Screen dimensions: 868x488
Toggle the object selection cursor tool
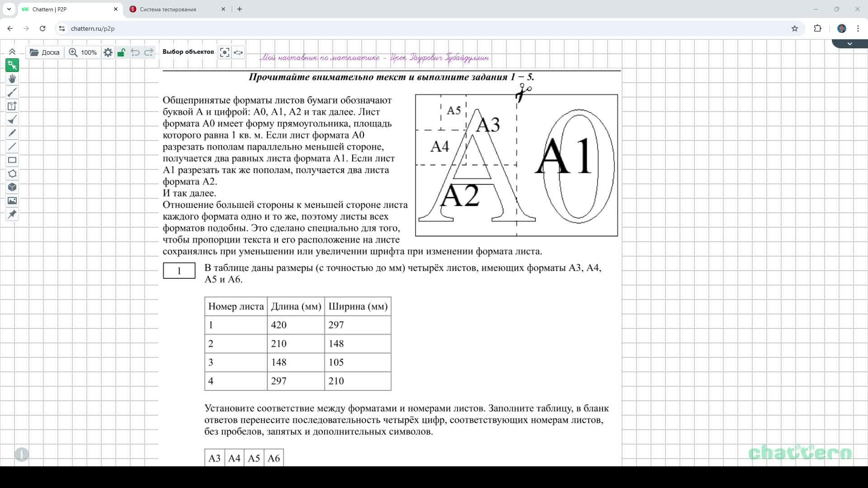tap(12, 66)
